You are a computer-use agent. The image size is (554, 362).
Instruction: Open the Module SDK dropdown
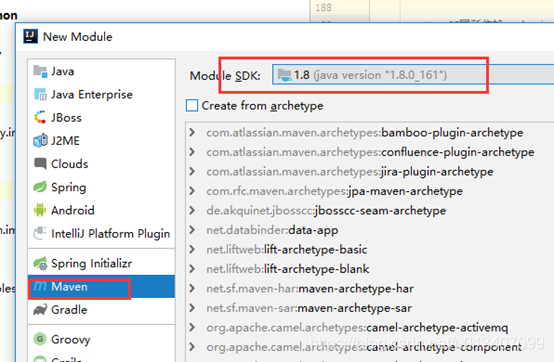click(413, 75)
